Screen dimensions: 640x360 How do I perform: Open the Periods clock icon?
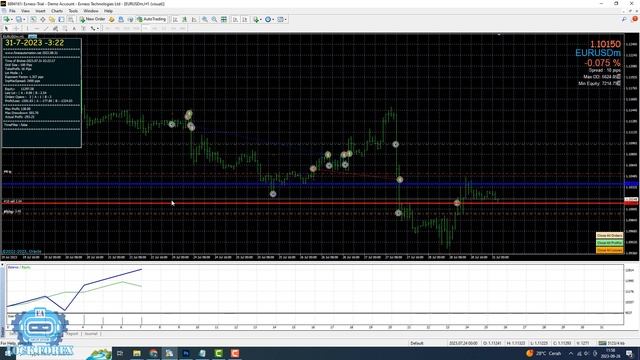268,19
